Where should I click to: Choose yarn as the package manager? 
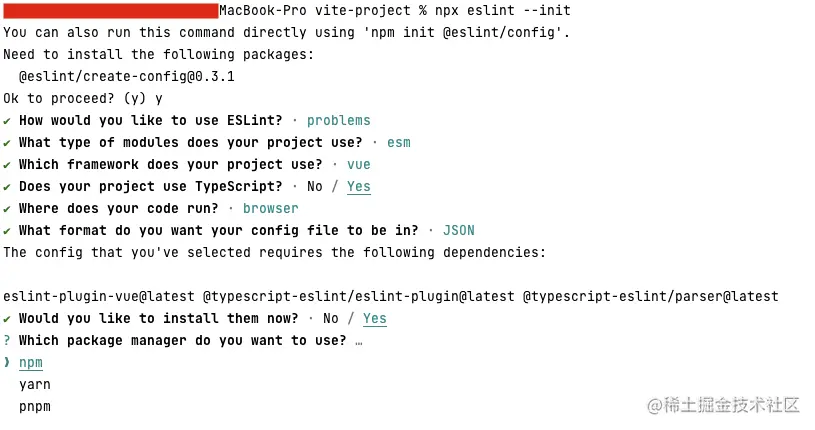pos(35,385)
